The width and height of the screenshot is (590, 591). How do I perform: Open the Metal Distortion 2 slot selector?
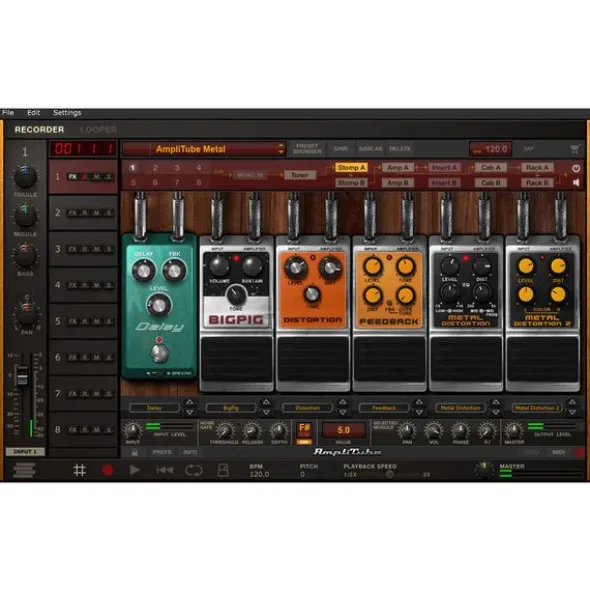pos(537,408)
